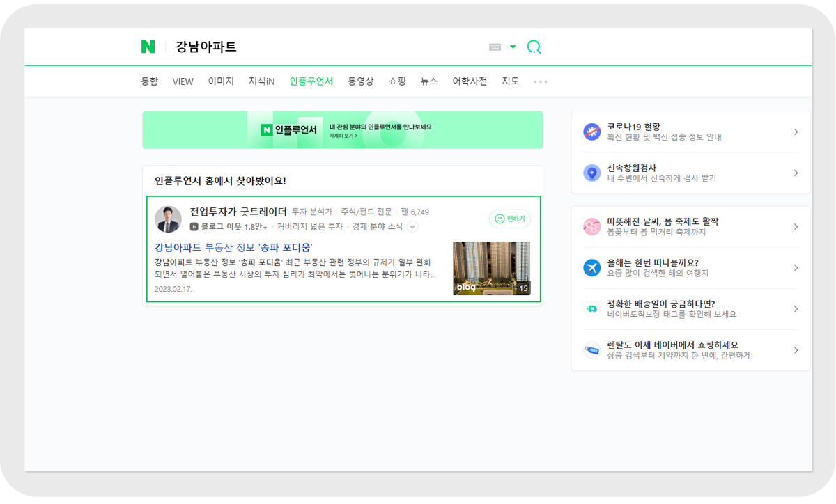Click the delivery truck icon

[591, 309]
